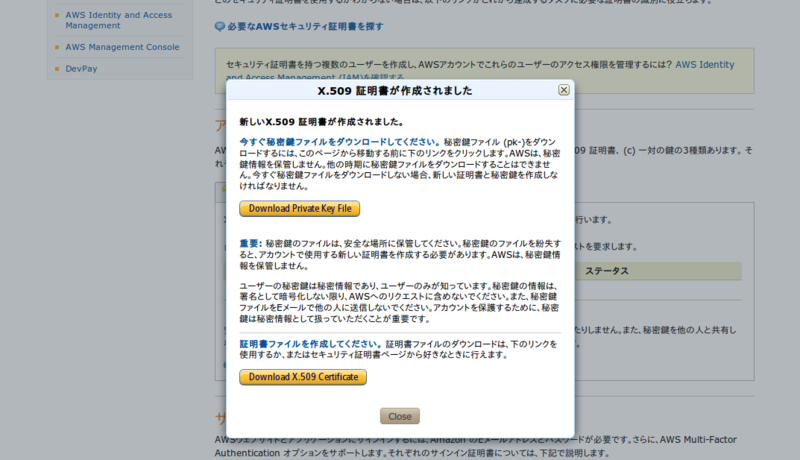Screen dimensions: 800x460
Task: Dismiss the dialog with the Close button
Action: click(399, 416)
